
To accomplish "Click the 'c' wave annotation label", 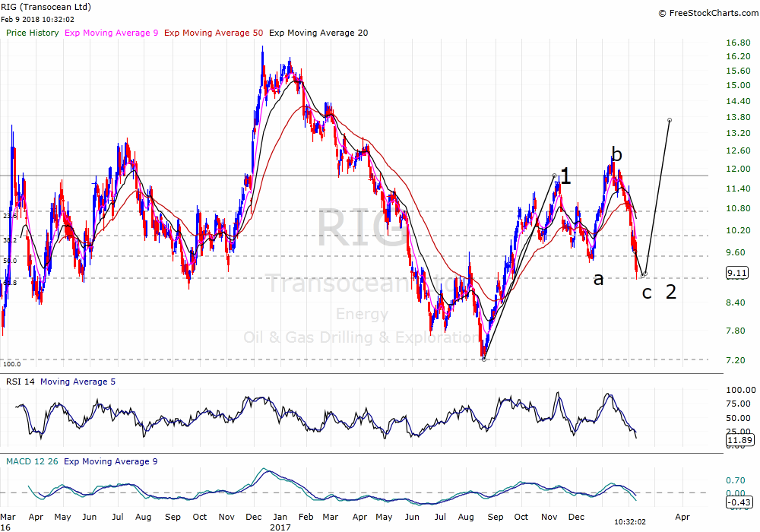I will pos(647,293).
